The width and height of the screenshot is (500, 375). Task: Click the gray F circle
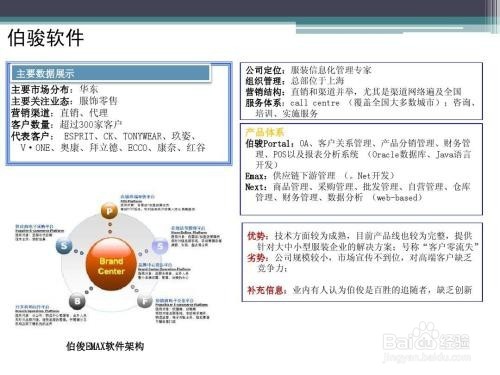[x=145, y=301]
